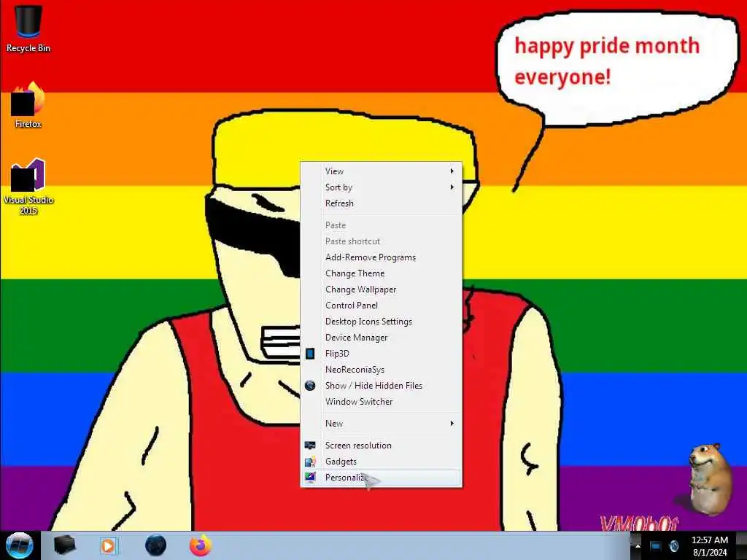
Task: Select Add-Remove Programs
Action: point(381,257)
